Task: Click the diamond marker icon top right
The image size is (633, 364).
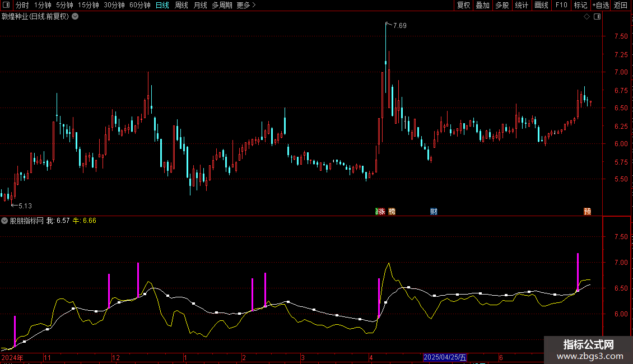Action: pyautogui.click(x=587, y=17)
